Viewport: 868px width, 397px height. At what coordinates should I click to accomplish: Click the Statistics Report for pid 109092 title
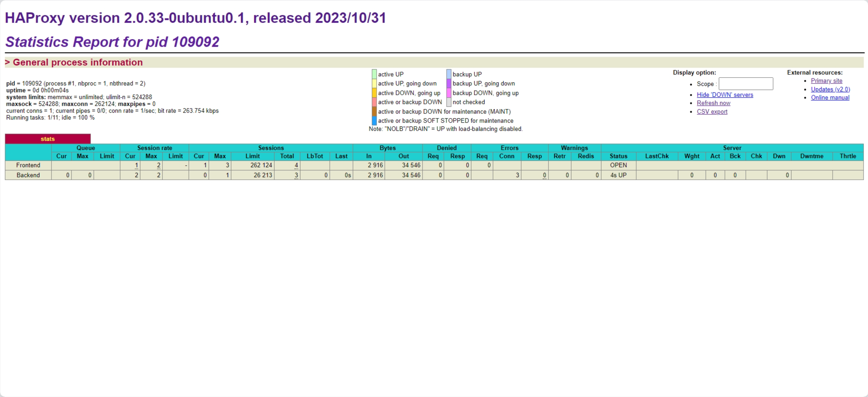click(x=112, y=42)
